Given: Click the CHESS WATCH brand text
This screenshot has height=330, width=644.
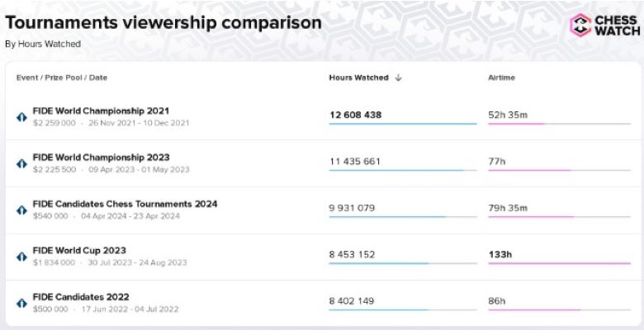Looking at the screenshot, I should 618,26.
